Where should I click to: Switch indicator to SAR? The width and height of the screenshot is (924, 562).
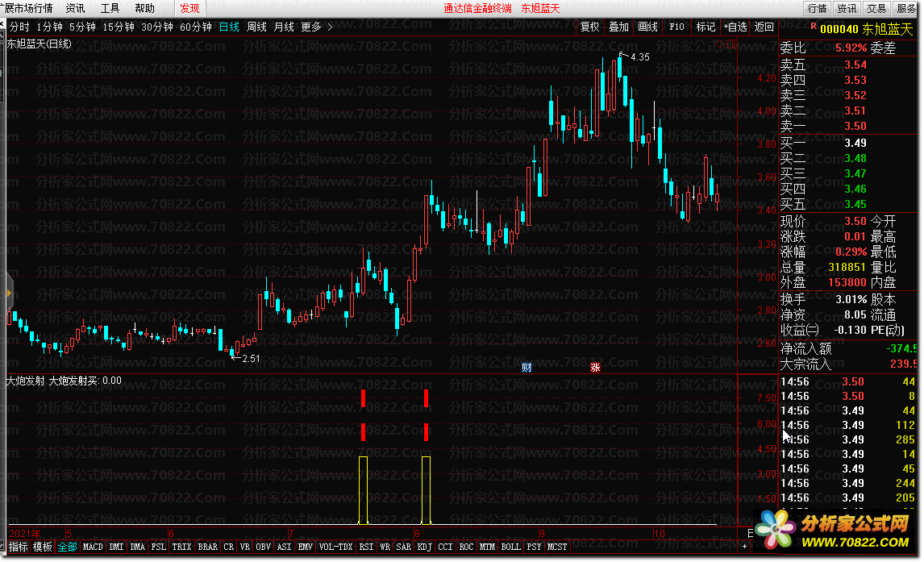point(404,547)
